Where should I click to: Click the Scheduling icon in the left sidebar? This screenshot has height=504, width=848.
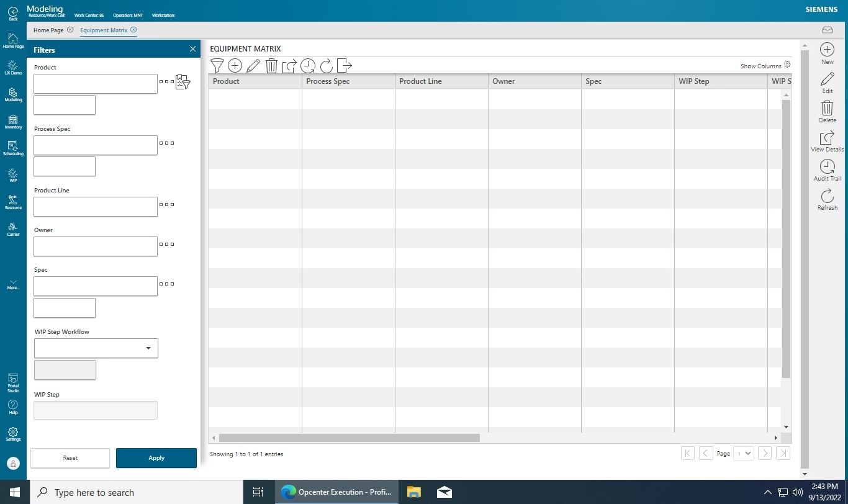(x=13, y=147)
